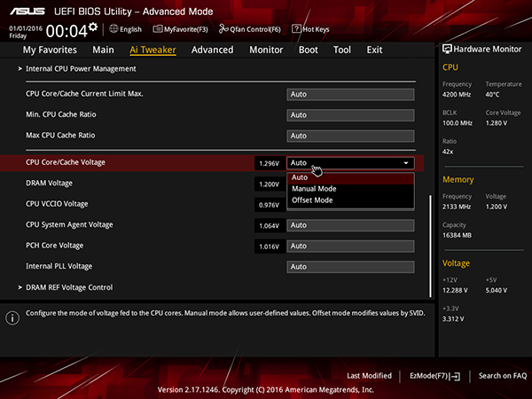Click the Search on FAQ link
This screenshot has height=399, width=532.
pyautogui.click(x=503, y=376)
